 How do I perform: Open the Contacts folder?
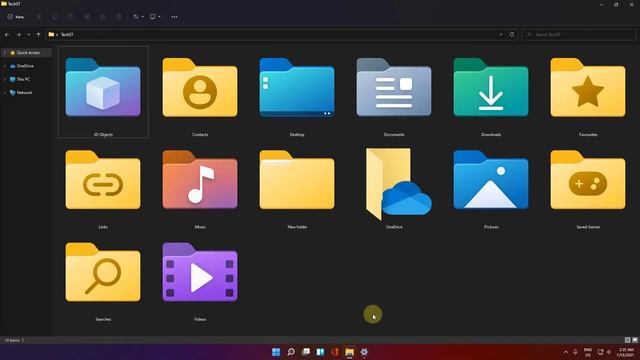(x=200, y=87)
